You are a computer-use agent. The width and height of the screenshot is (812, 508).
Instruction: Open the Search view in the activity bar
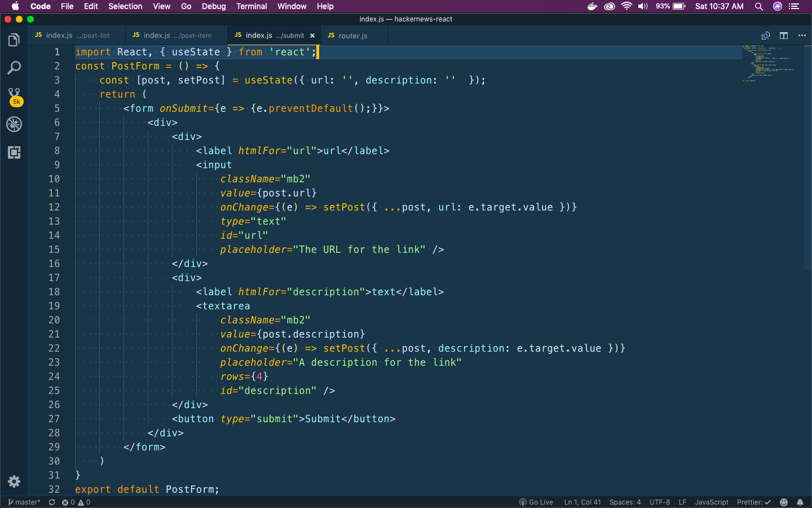tap(14, 68)
